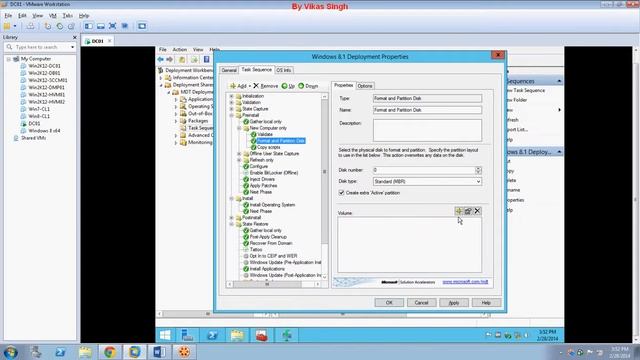Click the VMware manage snapshots toolbar icon

71,26
